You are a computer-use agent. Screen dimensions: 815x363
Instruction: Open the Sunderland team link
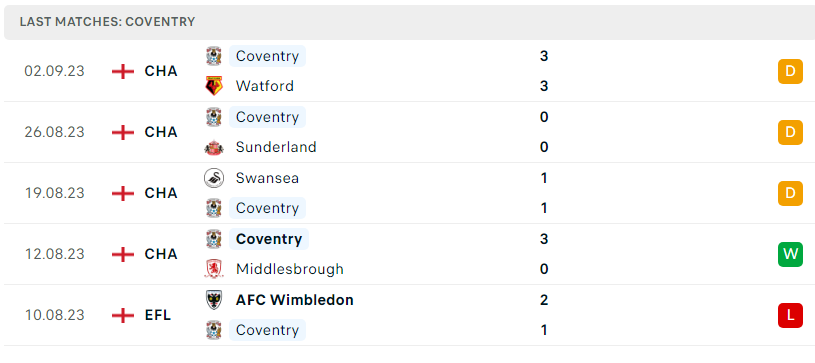pyautogui.click(x=276, y=147)
